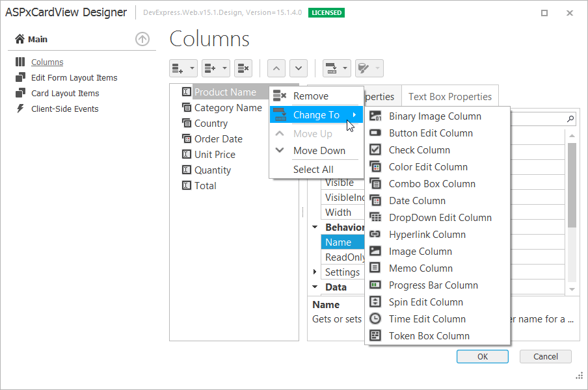Image resolution: width=588 pixels, height=390 pixels.
Task: Click the Color Edit Column icon
Action: click(x=375, y=166)
